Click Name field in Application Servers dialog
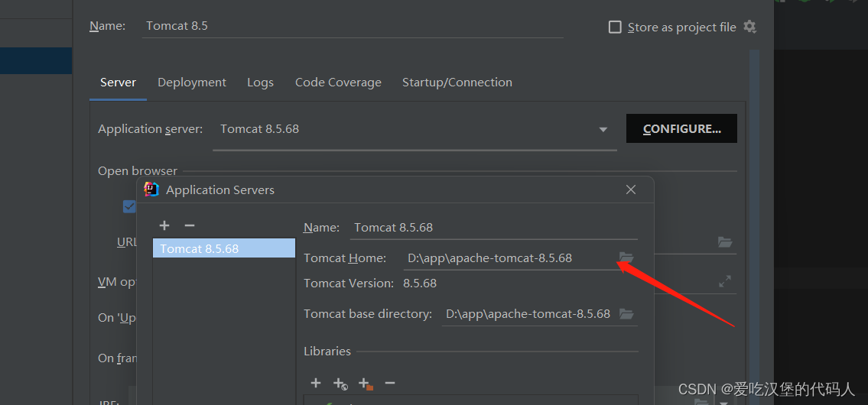 point(494,228)
